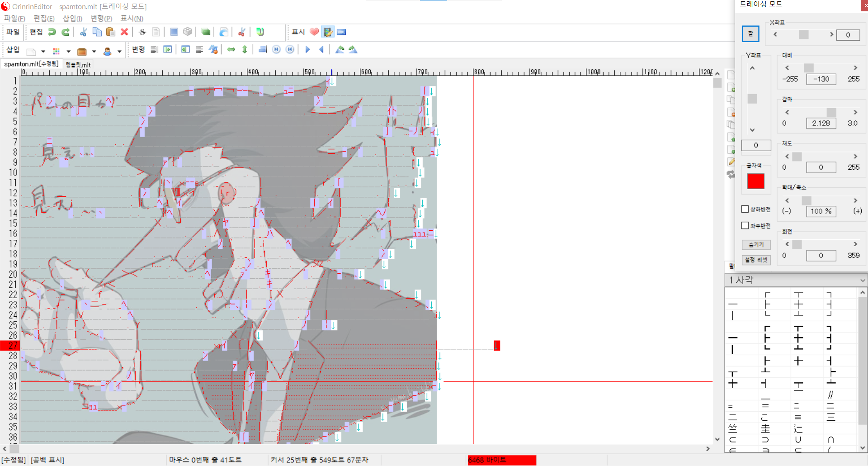868x466 pixels.
Task: Open the 편집(E) menu
Action: coord(44,19)
